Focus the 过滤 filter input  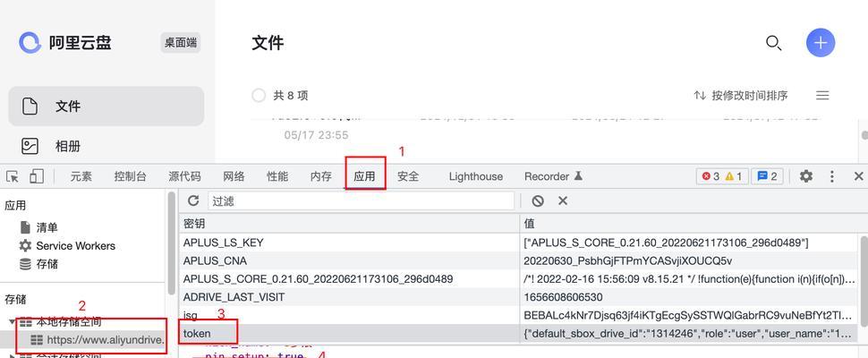pos(361,200)
